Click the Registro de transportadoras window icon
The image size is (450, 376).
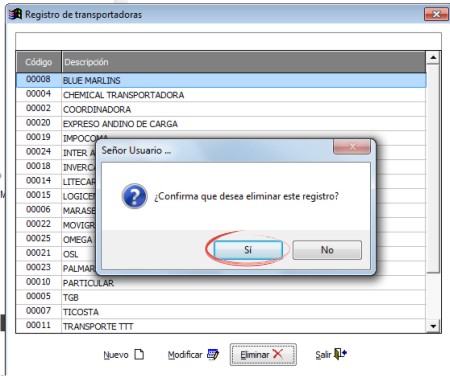pyautogui.click(x=15, y=14)
